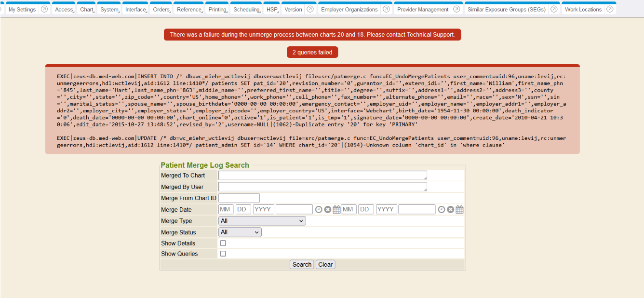This screenshot has width=644, height=298.
Task: Open the Merge Type dropdown
Action: point(262,221)
